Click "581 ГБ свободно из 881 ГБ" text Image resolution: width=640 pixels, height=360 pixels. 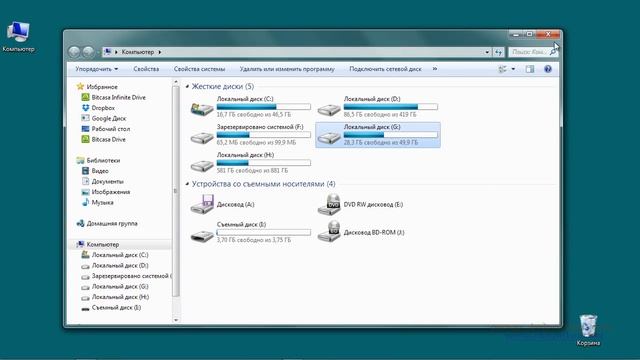[x=252, y=171]
